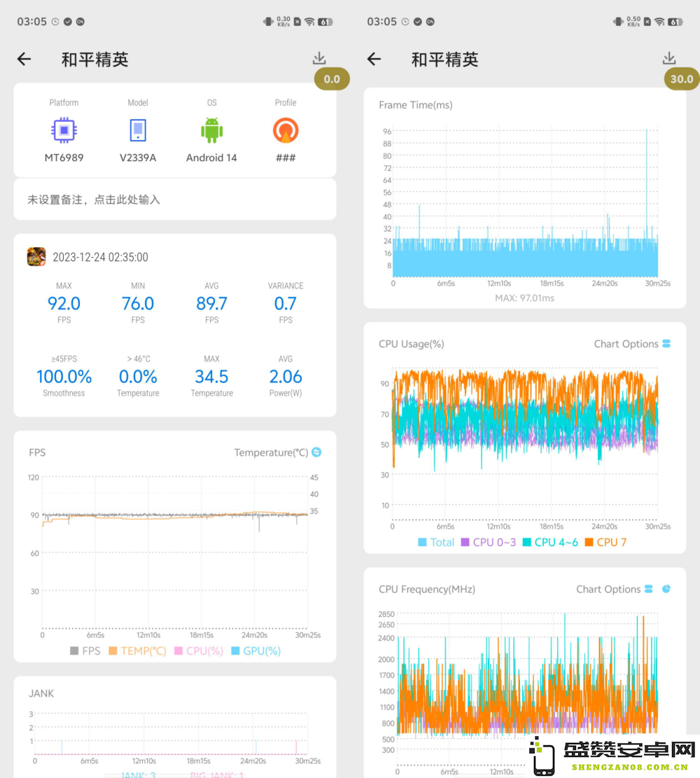Tap the MAX: 97.01ms label
Viewport: 700px width, 778px height.
click(524, 298)
